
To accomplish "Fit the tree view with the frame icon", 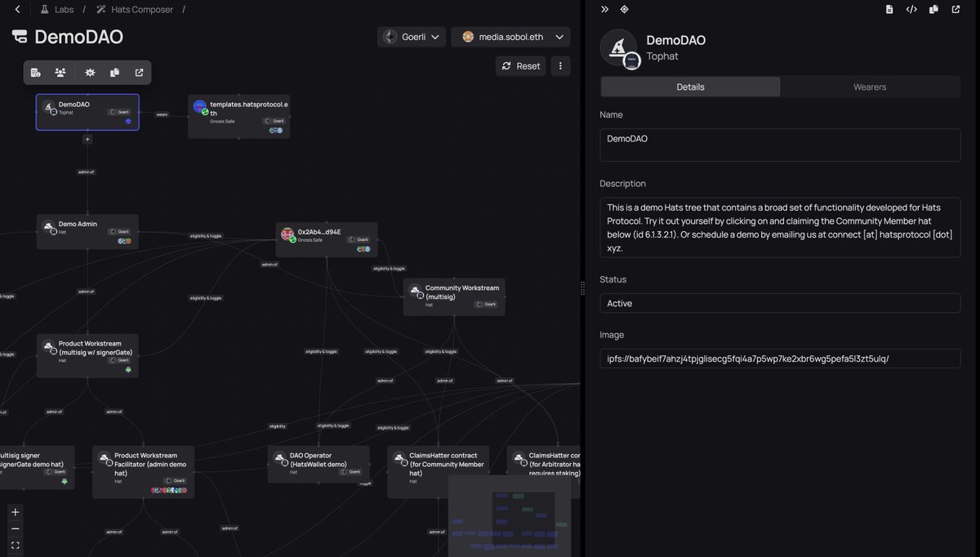I will (16, 545).
